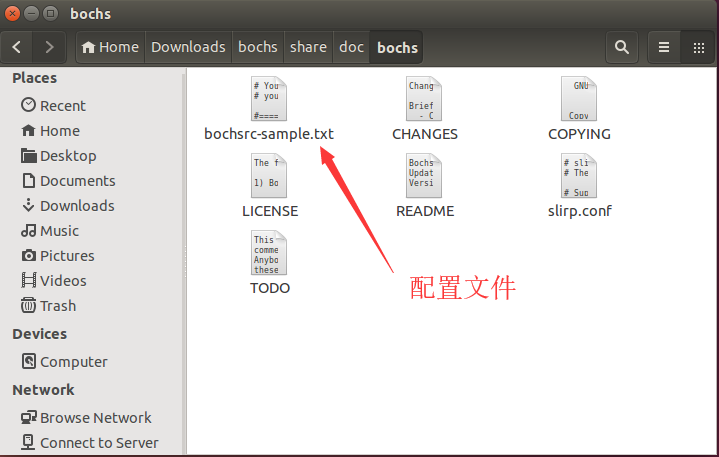The width and height of the screenshot is (719, 457).
Task: Open Downloads label in Places sidebar
Action: tap(77, 206)
